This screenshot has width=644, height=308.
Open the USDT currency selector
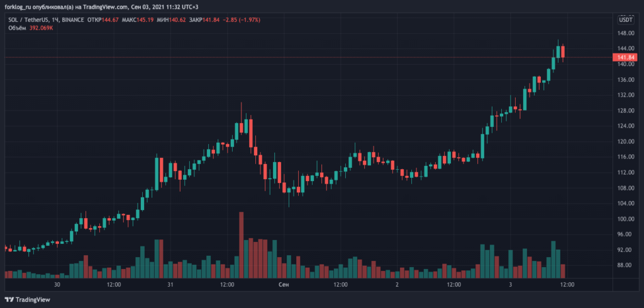tap(626, 20)
